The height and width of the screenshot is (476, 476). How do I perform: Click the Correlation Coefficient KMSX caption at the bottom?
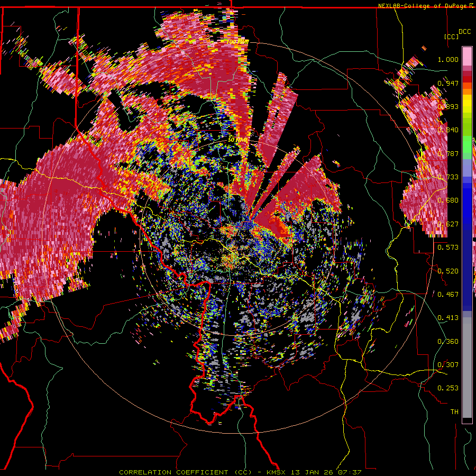(x=240, y=472)
